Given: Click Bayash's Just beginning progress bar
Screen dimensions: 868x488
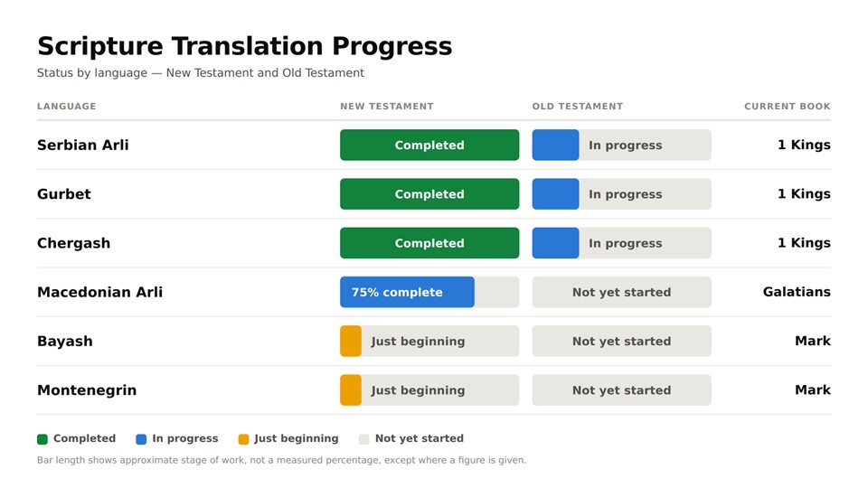Looking at the screenshot, I should pos(429,342).
